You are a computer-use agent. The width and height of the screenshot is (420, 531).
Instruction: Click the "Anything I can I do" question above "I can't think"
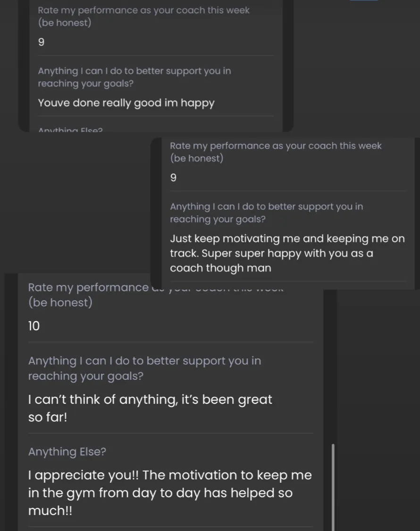[144, 368]
